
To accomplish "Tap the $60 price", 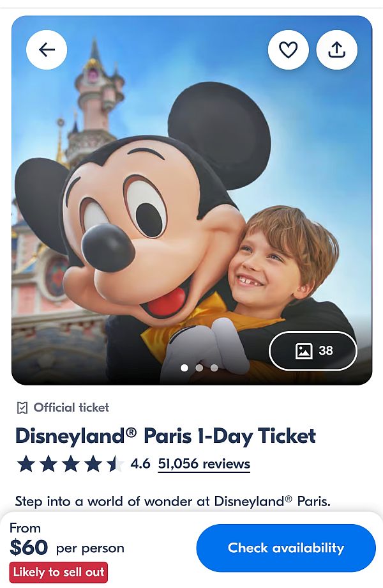I will [29, 548].
